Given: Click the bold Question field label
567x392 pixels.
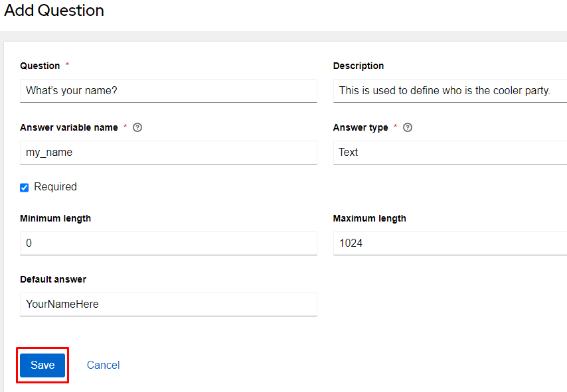Looking at the screenshot, I should (x=40, y=66).
